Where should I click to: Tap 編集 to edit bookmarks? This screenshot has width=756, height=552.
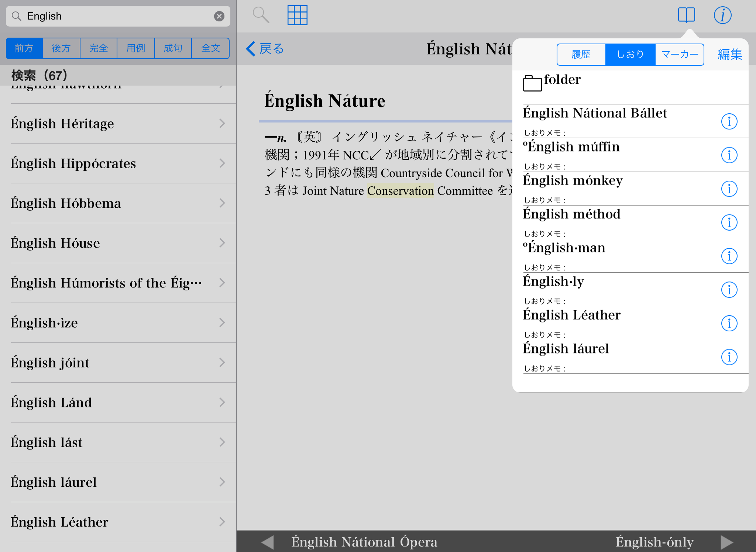pos(730,55)
